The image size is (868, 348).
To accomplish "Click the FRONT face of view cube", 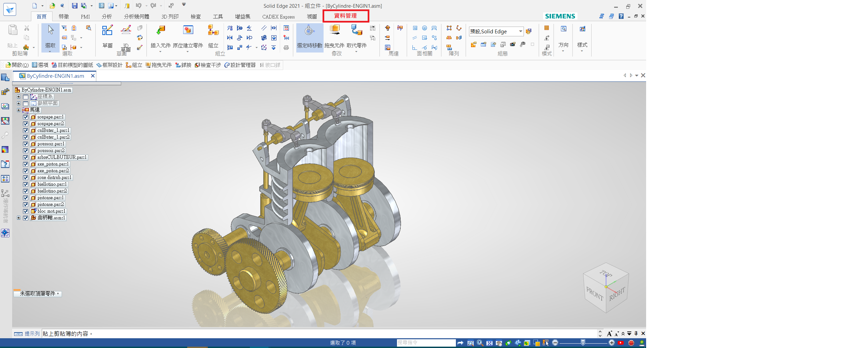I will (594, 294).
